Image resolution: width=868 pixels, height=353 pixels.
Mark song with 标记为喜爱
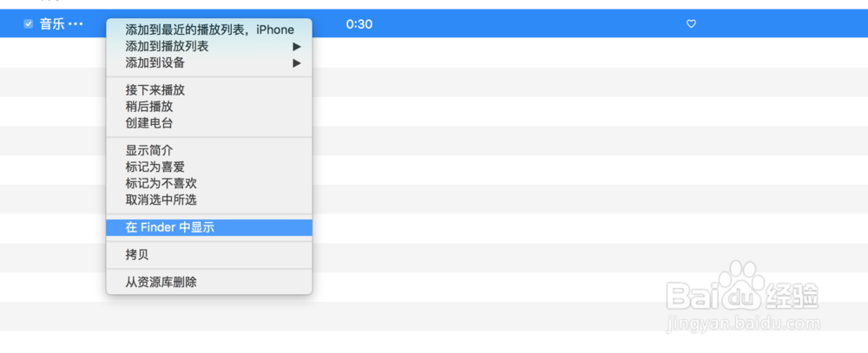coord(155,167)
